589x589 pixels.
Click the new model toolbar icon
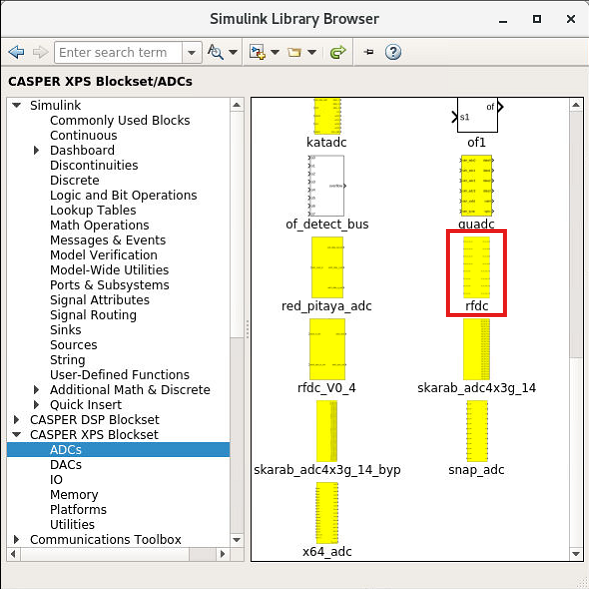(x=257, y=52)
